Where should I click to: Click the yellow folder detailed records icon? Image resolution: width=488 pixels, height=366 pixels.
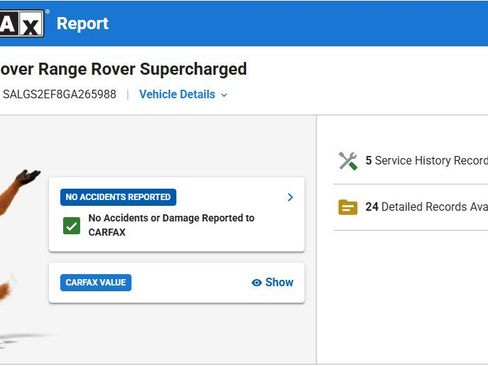[348, 207]
